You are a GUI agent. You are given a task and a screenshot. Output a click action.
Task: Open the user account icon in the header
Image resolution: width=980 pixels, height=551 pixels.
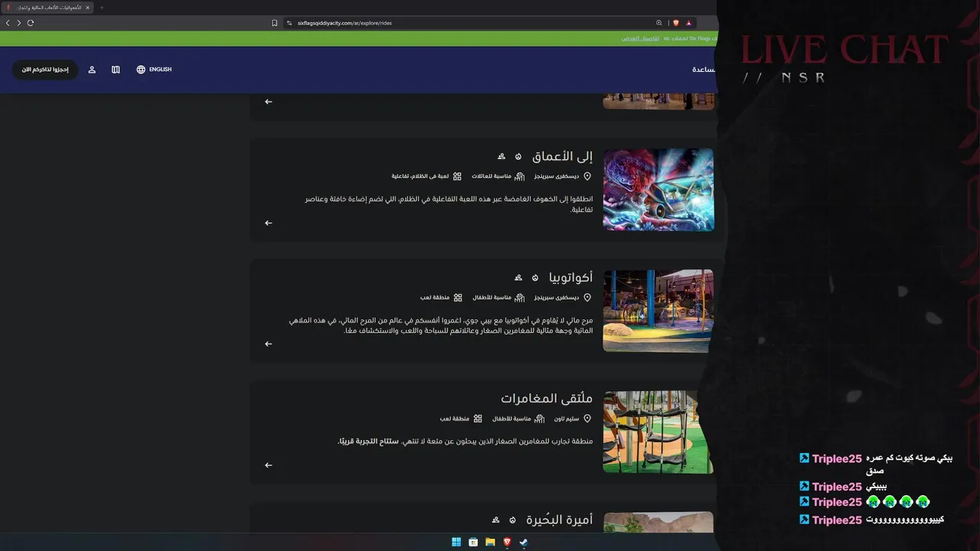[92, 70]
